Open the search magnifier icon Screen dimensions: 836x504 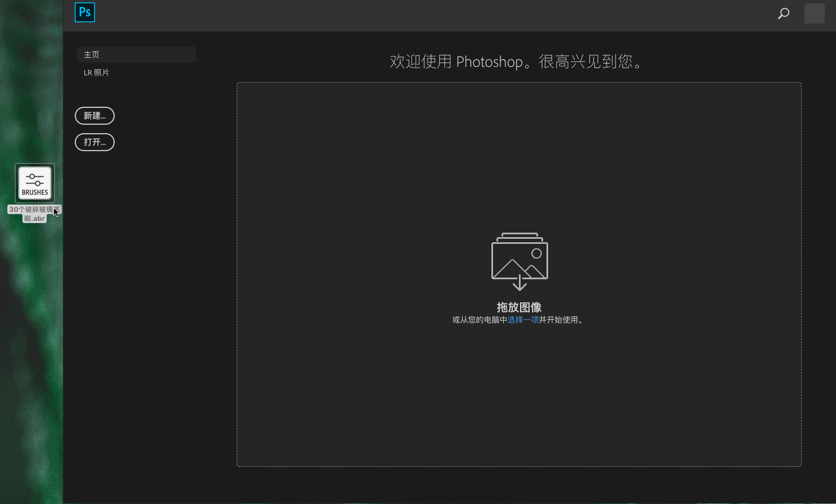click(x=784, y=13)
